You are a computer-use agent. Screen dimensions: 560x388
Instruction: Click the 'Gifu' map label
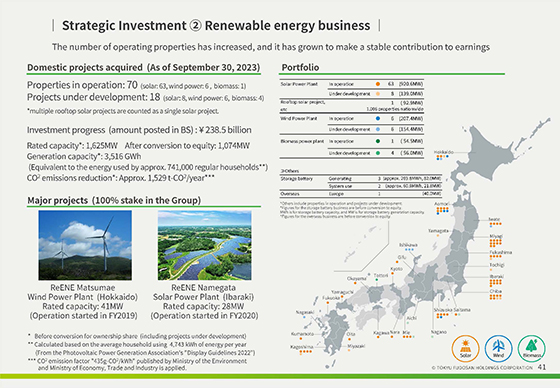click(x=402, y=257)
